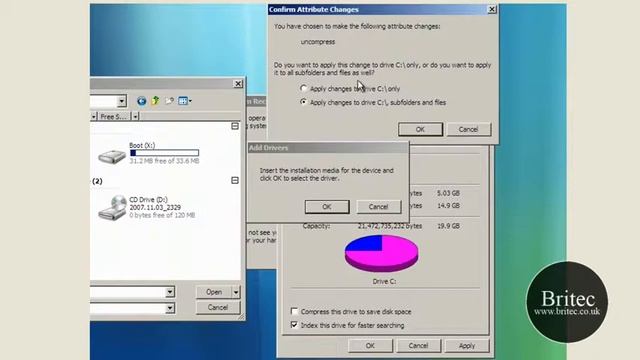Click the blue used space pie slice
The image size is (640, 360).
click(x=367, y=243)
